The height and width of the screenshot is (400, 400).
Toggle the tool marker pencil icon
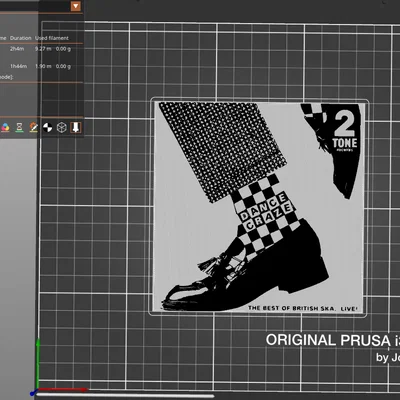click(x=34, y=127)
